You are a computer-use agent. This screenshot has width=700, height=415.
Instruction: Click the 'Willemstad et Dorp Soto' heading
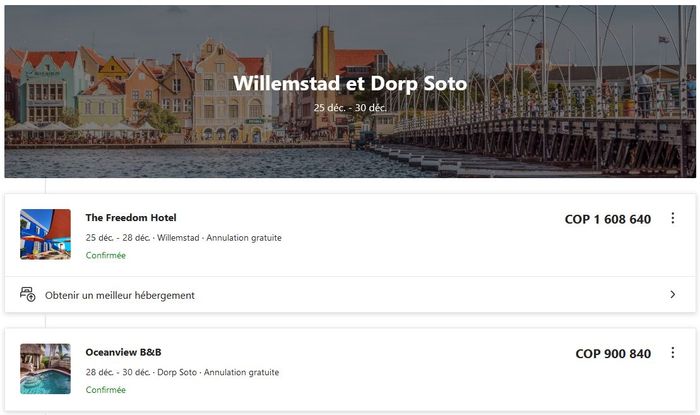(350, 83)
